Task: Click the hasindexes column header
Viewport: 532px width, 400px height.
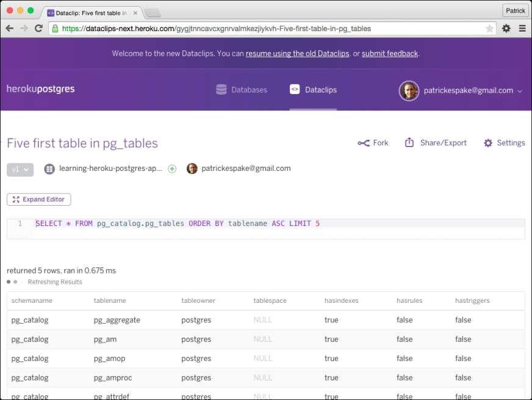Action: pos(341,301)
